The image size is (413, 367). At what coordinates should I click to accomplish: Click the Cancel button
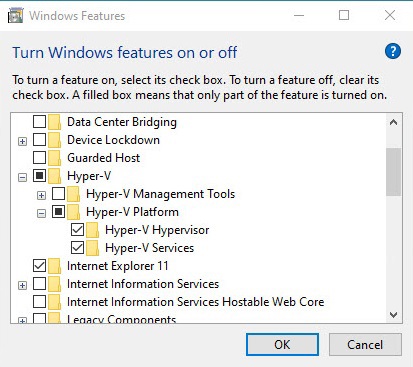tap(365, 345)
